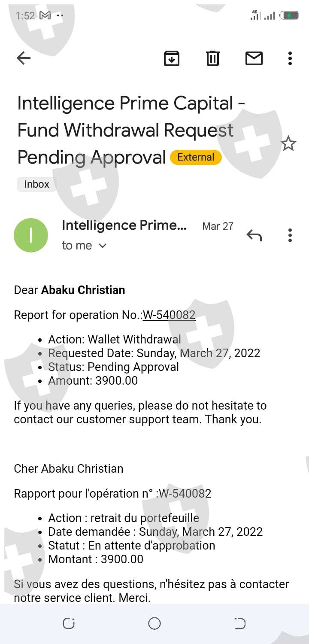Mark the email as unread
This screenshot has height=644, width=309.
coord(254,58)
